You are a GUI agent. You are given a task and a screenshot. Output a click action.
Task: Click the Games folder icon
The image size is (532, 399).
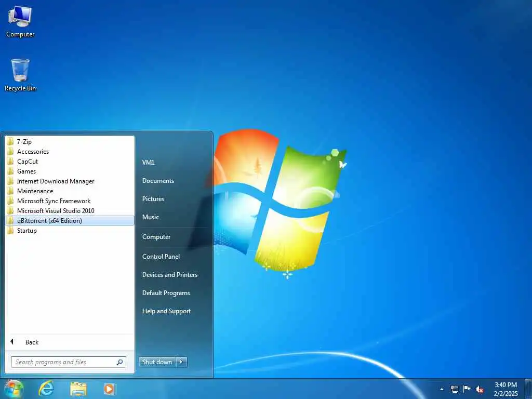tap(10, 171)
